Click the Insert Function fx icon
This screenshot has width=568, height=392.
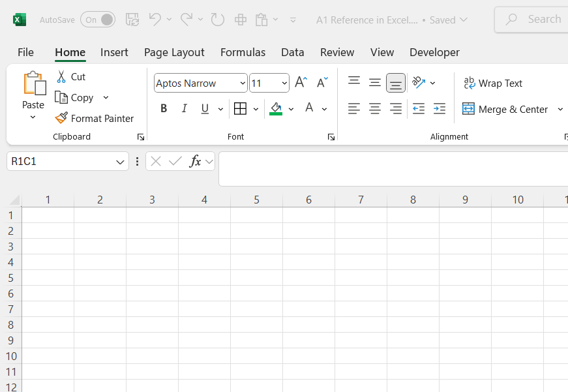click(x=195, y=161)
